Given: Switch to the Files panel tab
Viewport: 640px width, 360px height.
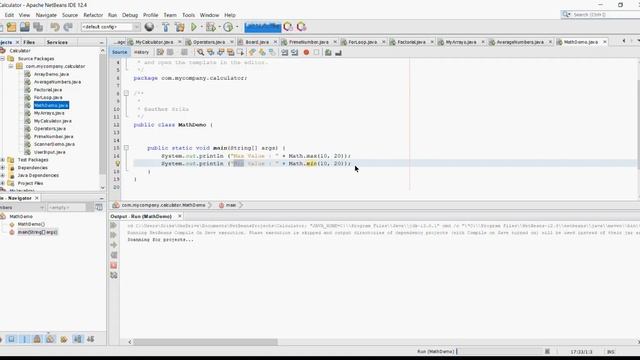Looking at the screenshot, I should 29,42.
